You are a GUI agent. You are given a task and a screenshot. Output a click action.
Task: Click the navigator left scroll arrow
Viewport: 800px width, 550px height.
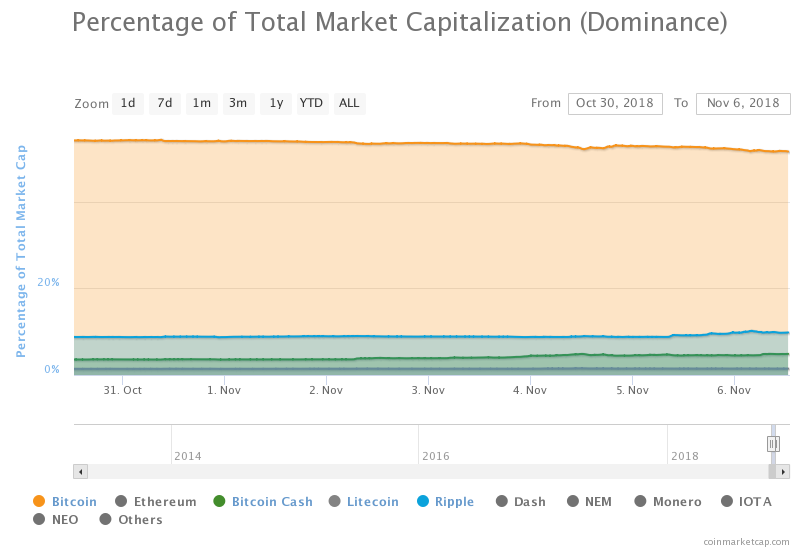(x=81, y=471)
